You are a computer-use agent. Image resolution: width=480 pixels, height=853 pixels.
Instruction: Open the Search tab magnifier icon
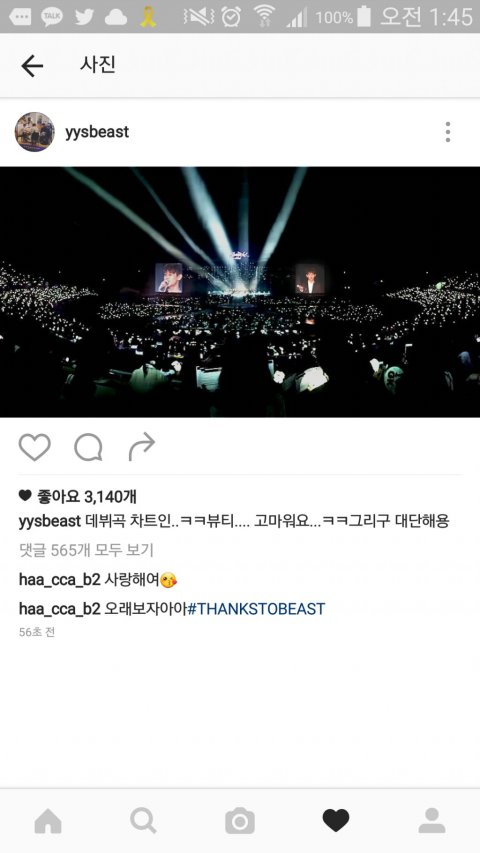coord(144,820)
